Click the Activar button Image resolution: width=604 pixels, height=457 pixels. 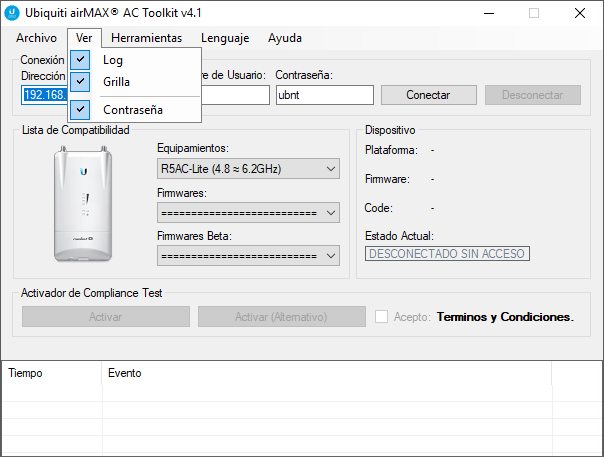coord(106,317)
